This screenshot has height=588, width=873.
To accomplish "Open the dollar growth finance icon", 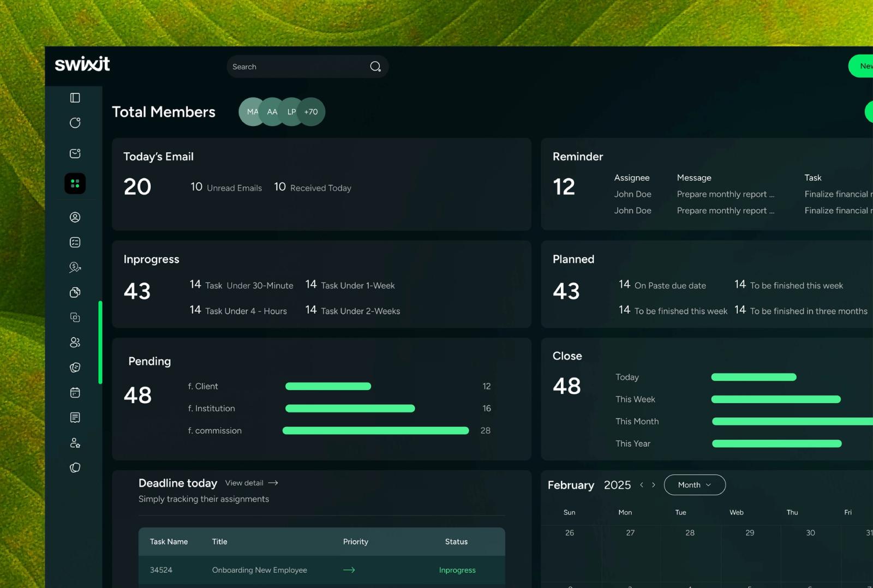I will [x=75, y=267].
